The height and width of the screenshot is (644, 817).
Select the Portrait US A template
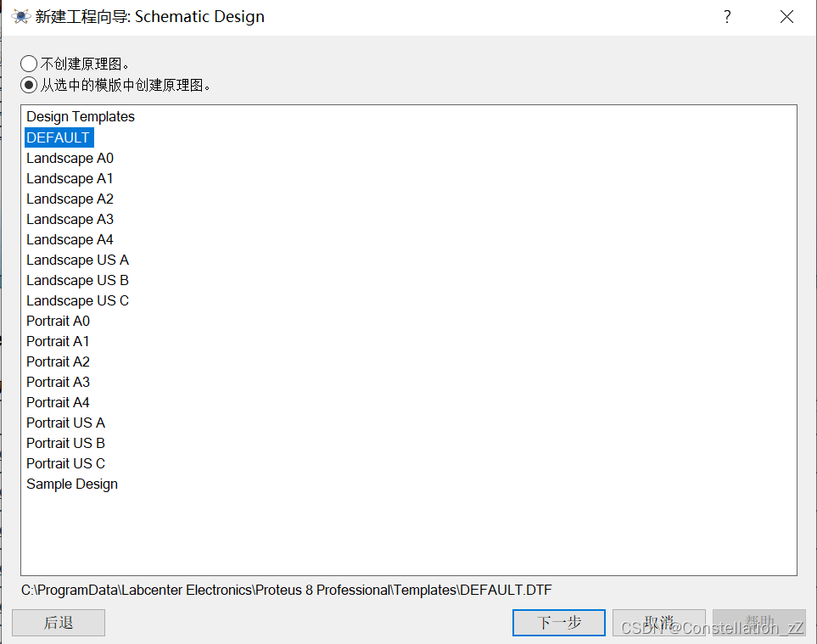(x=65, y=422)
